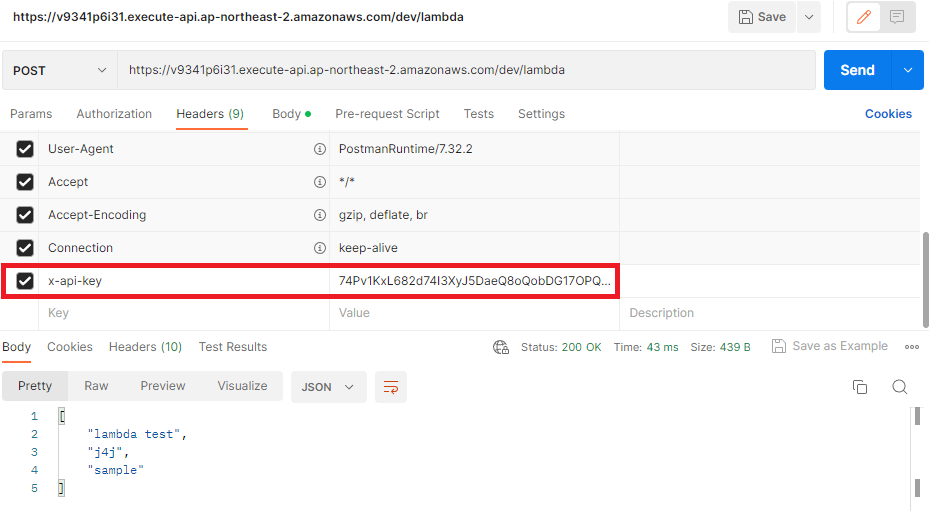Viewport: 931px width, 511px height.
Task: Search the response body with magnifier icon
Action: pos(900,387)
